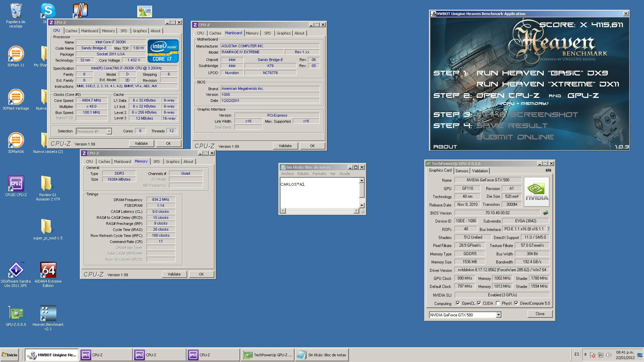This screenshot has width=644, height=362.
Task: Open GPU-Z.0.5.8 desktop icon
Action: 15,316
